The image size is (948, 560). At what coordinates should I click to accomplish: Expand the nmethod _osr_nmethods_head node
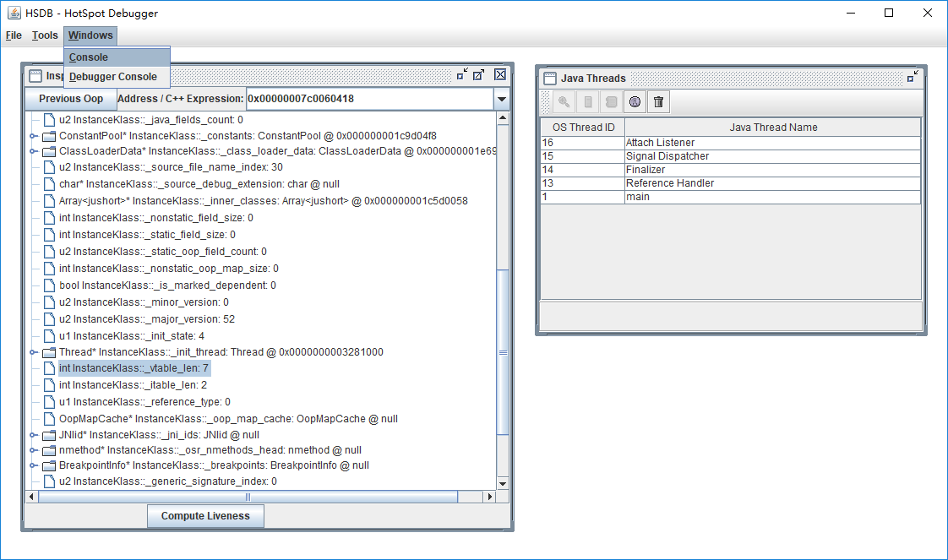(33, 450)
